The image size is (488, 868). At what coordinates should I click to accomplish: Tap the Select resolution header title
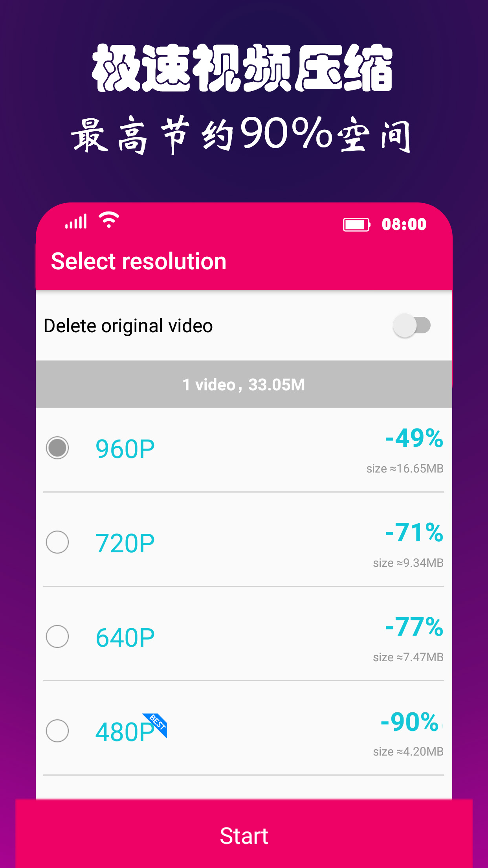139,261
